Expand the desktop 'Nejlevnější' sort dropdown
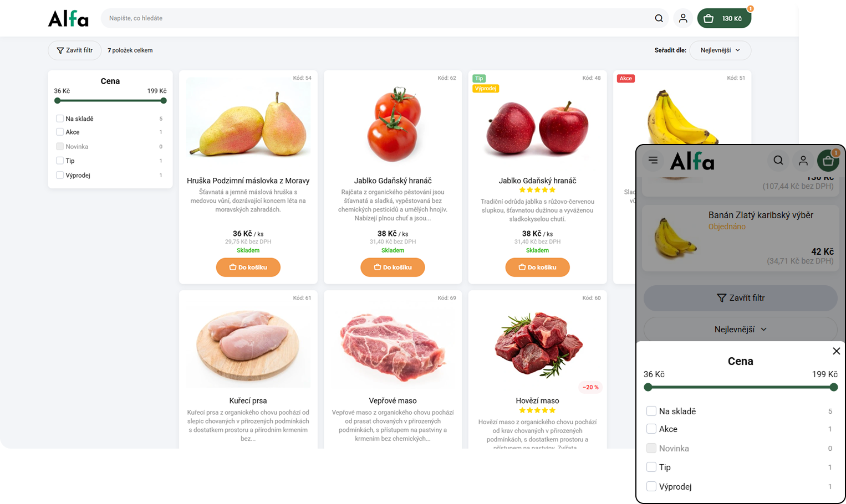This screenshot has height=504, width=846. pyautogui.click(x=720, y=50)
